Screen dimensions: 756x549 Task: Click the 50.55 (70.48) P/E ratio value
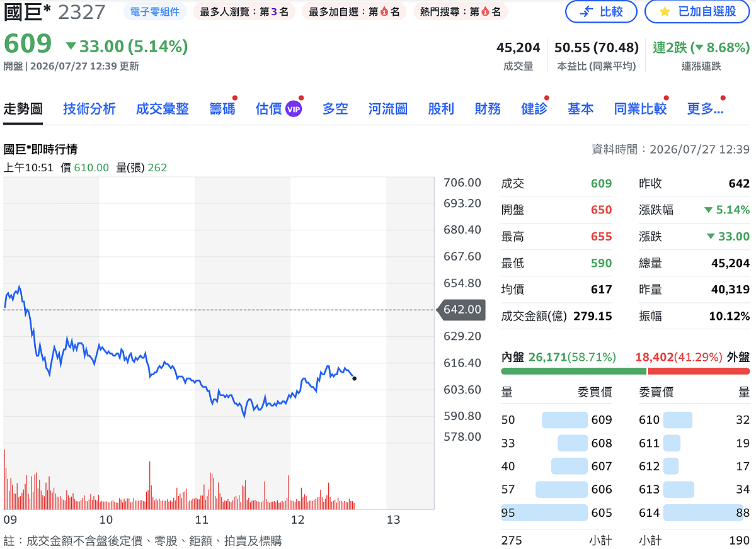tap(597, 47)
